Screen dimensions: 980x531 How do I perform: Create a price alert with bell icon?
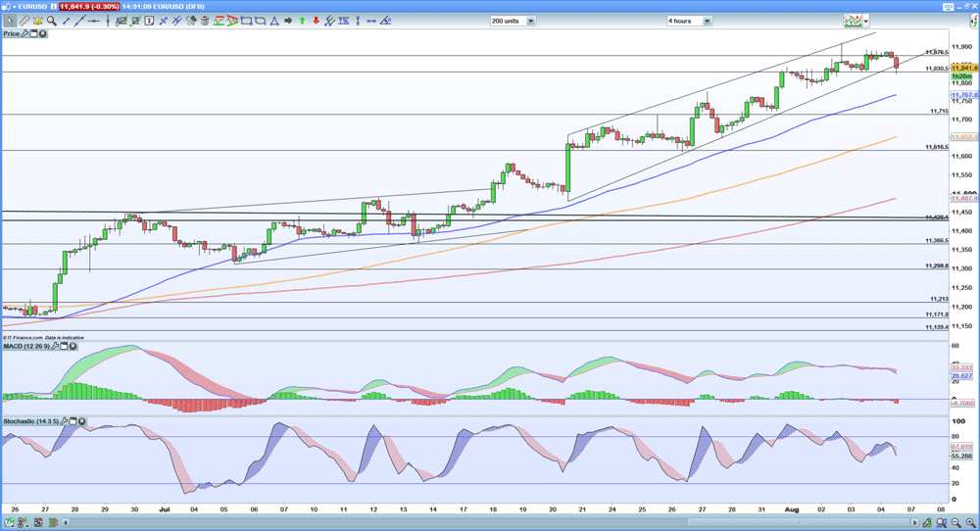click(37, 21)
